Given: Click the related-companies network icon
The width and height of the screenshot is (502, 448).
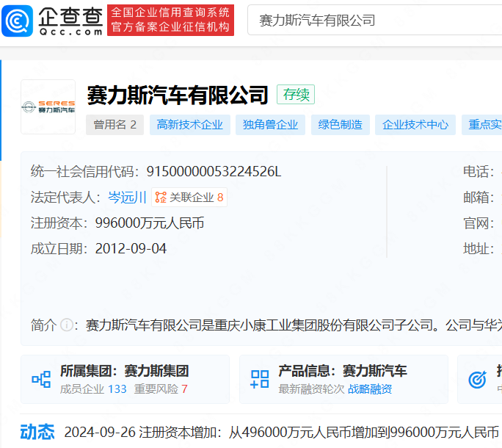Looking at the screenshot, I should pos(161,197).
